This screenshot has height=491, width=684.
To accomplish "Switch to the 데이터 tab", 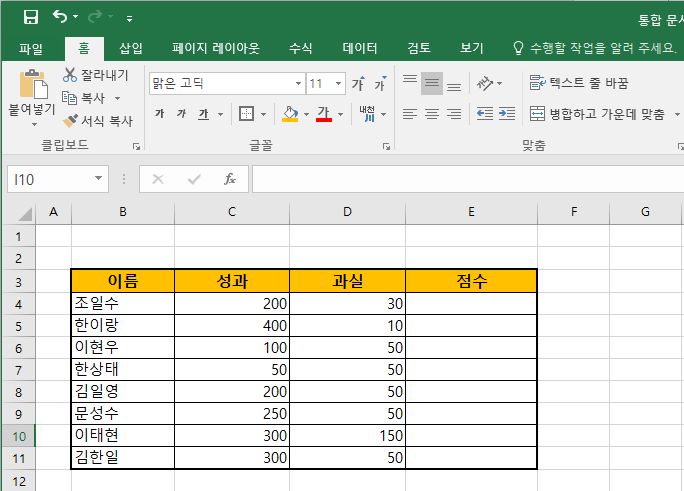I will 359,48.
